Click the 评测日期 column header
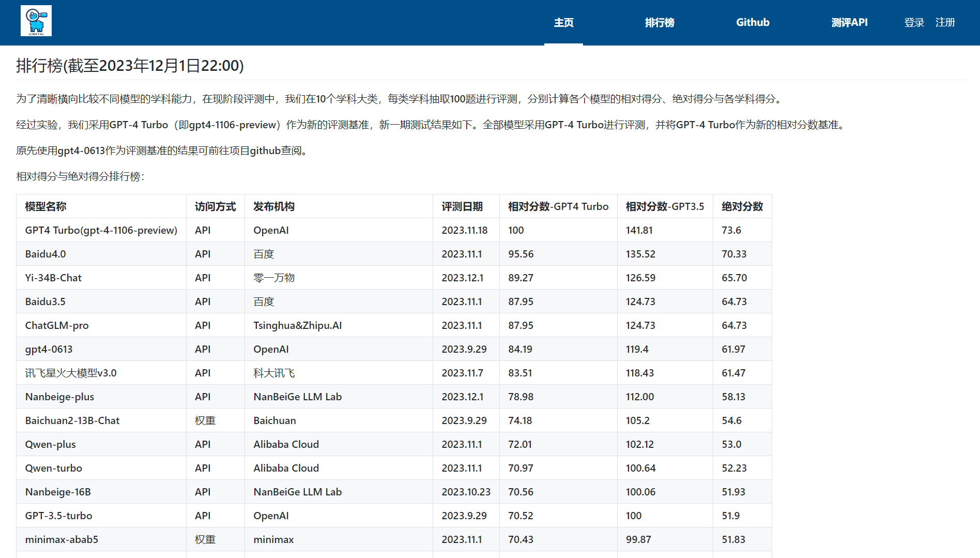Viewport: 980px width, 558px height. [x=466, y=206]
